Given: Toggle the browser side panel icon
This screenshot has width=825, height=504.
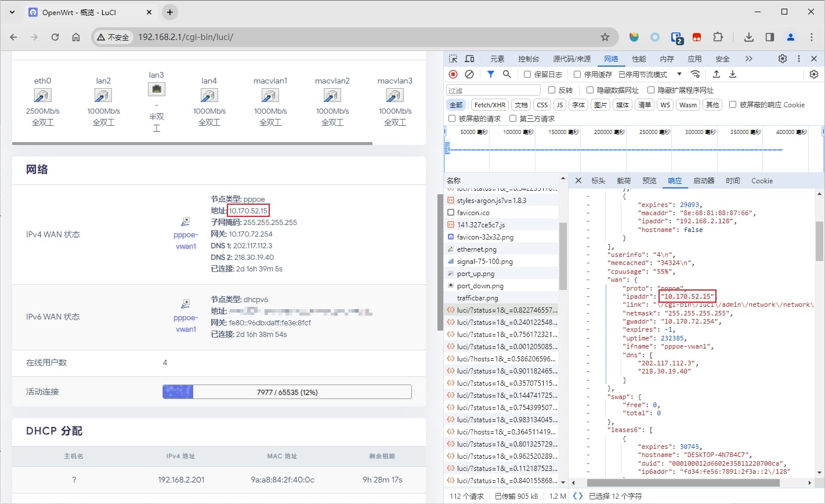Looking at the screenshot, I should [x=770, y=37].
